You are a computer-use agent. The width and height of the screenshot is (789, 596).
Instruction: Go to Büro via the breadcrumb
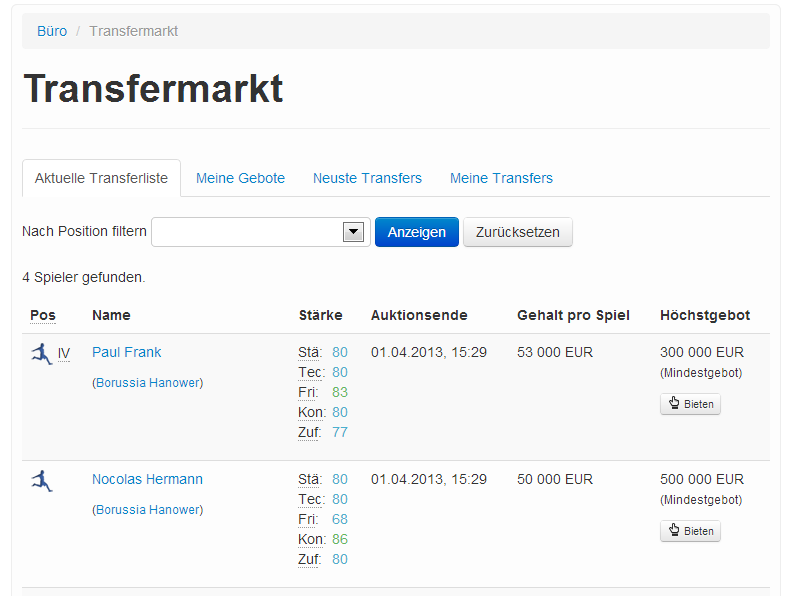[x=52, y=31]
